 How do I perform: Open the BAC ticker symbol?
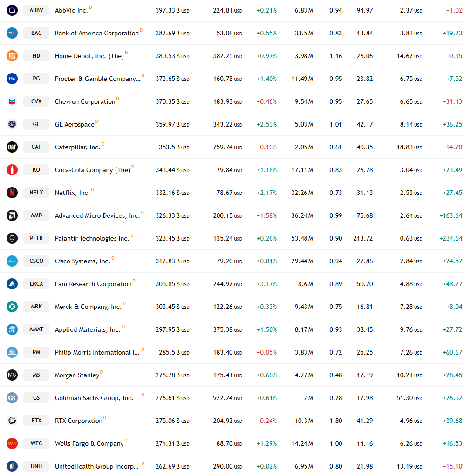point(36,33)
